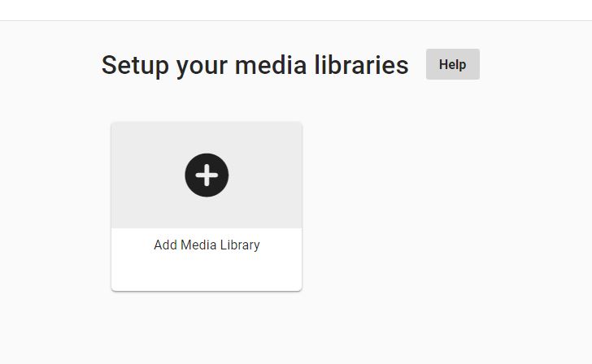The height and width of the screenshot is (364, 592).
Task: Select the Add Media Library card
Action: 207,206
